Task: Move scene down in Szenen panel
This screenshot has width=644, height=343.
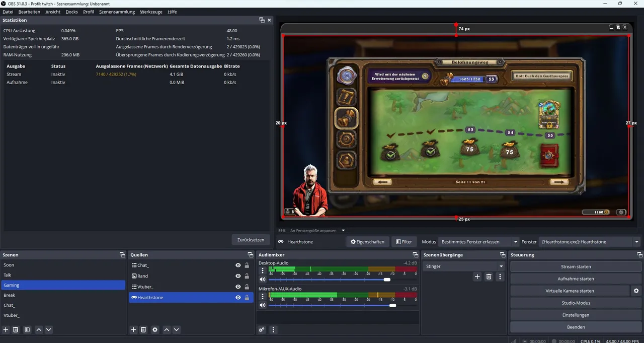Action: pos(48,329)
